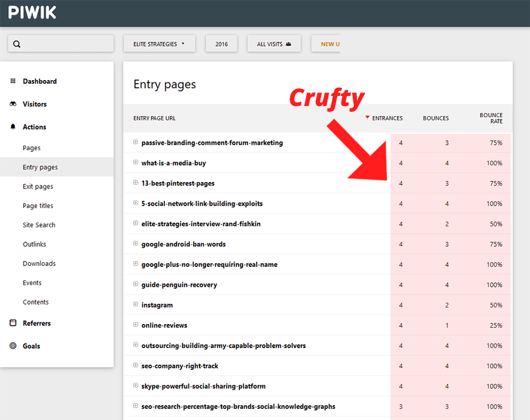
Task: Click the Referrers icon in sidebar
Action: pyautogui.click(x=13, y=323)
